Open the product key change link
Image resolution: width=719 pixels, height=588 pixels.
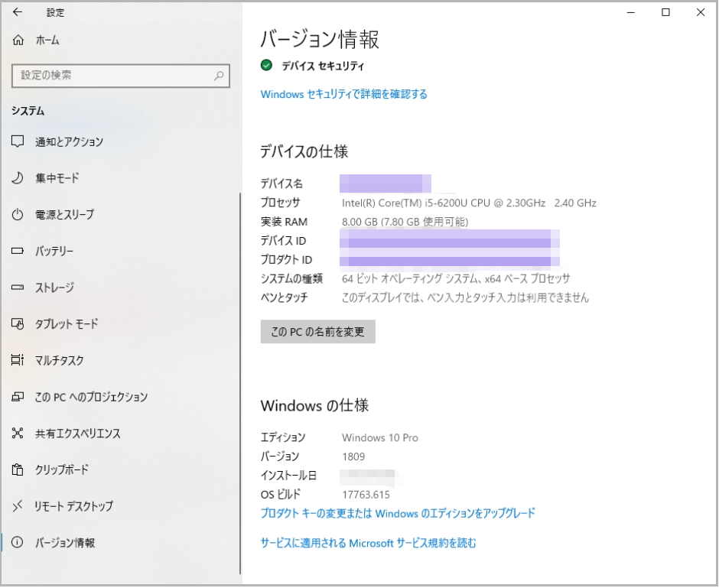[398, 513]
